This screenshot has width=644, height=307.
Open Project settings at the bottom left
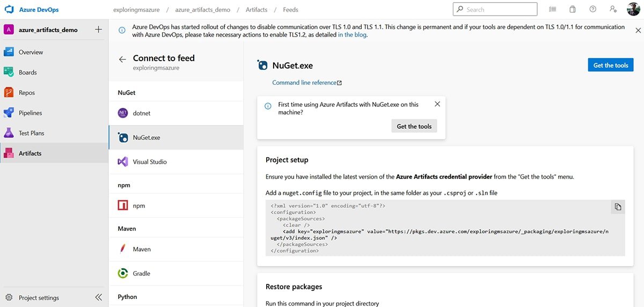click(39, 298)
